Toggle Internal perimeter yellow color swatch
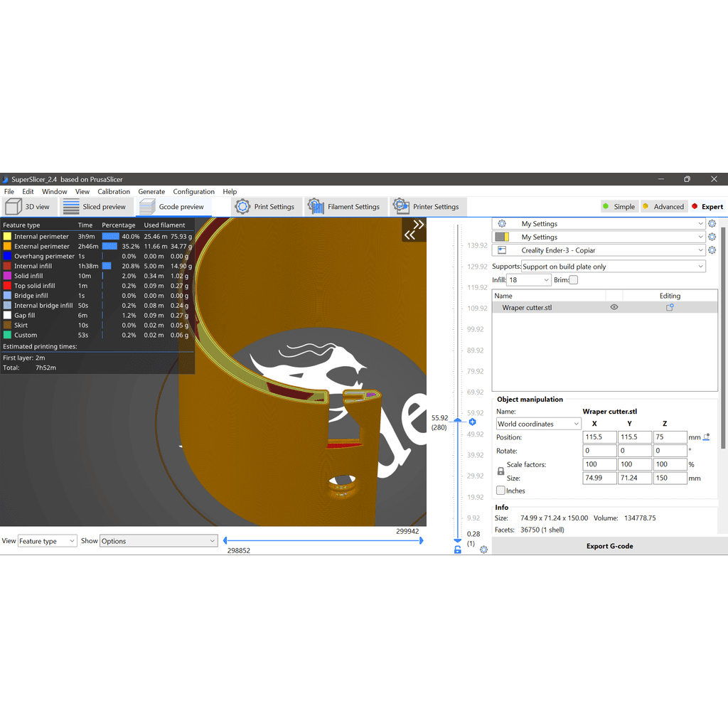Viewport: 728px width, 728px height. (7, 236)
